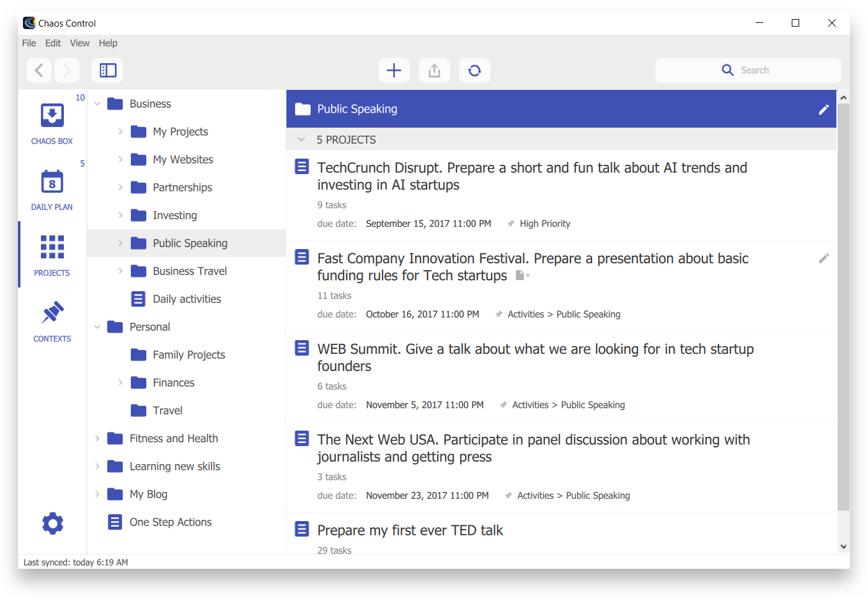Collapse the Business folder tree

click(x=97, y=104)
